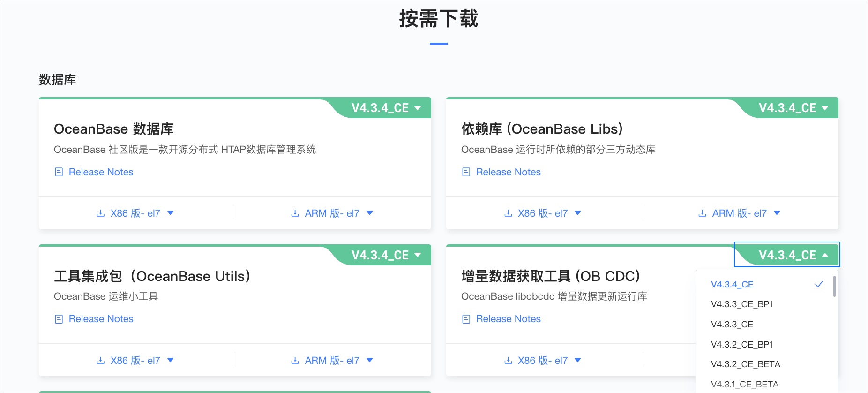Screen dimensions: 868x393
Task: Click download icon before X86 on OB CDC card
Action: coord(508,361)
